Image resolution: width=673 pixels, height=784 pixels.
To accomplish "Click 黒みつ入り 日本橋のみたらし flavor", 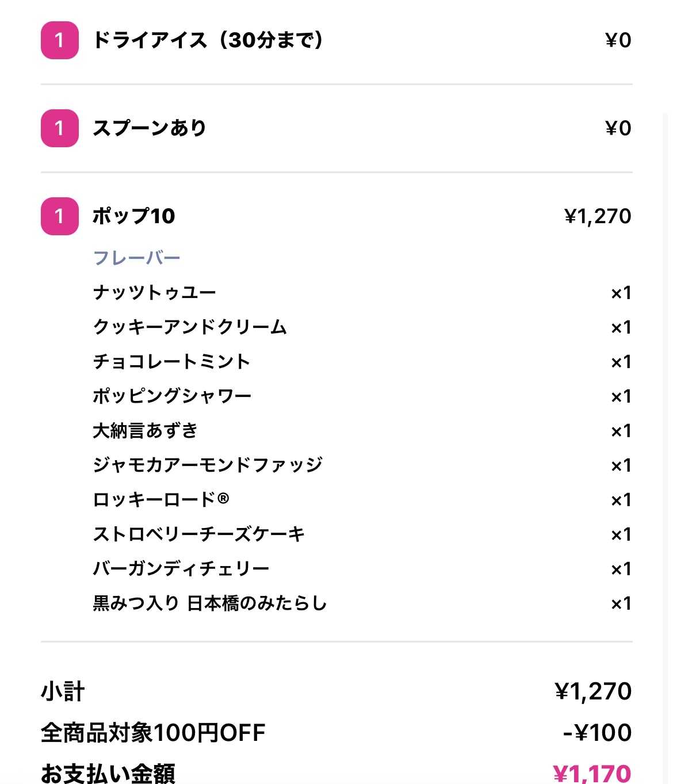I will click(209, 603).
